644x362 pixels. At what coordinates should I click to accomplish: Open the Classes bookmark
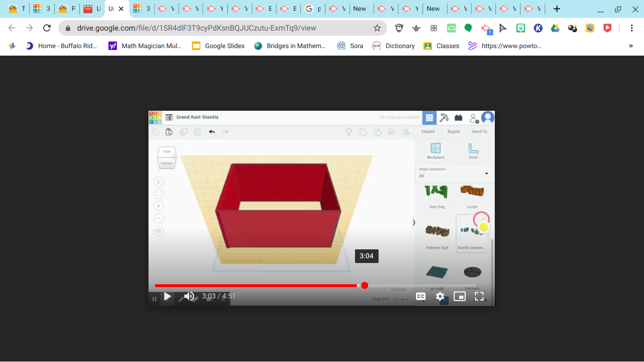[441, 46]
